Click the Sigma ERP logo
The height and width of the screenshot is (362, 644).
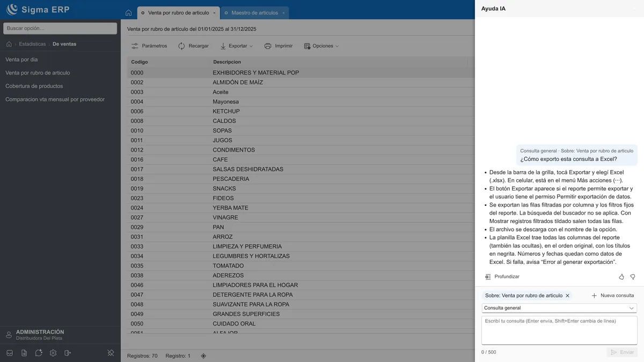coord(38,10)
